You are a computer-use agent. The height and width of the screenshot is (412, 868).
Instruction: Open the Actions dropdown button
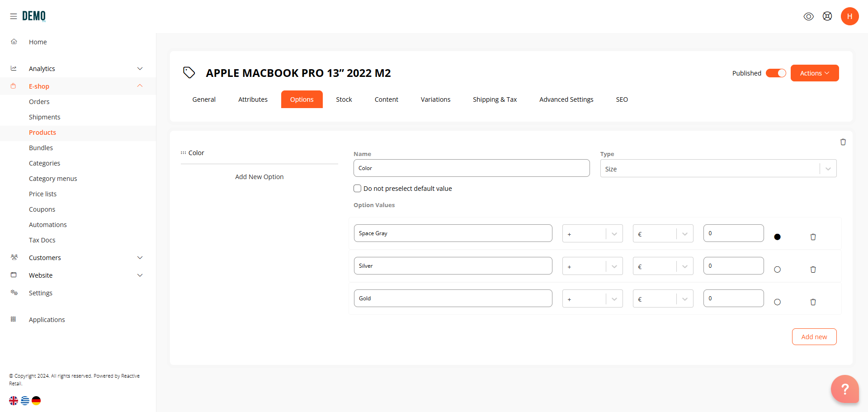point(814,73)
